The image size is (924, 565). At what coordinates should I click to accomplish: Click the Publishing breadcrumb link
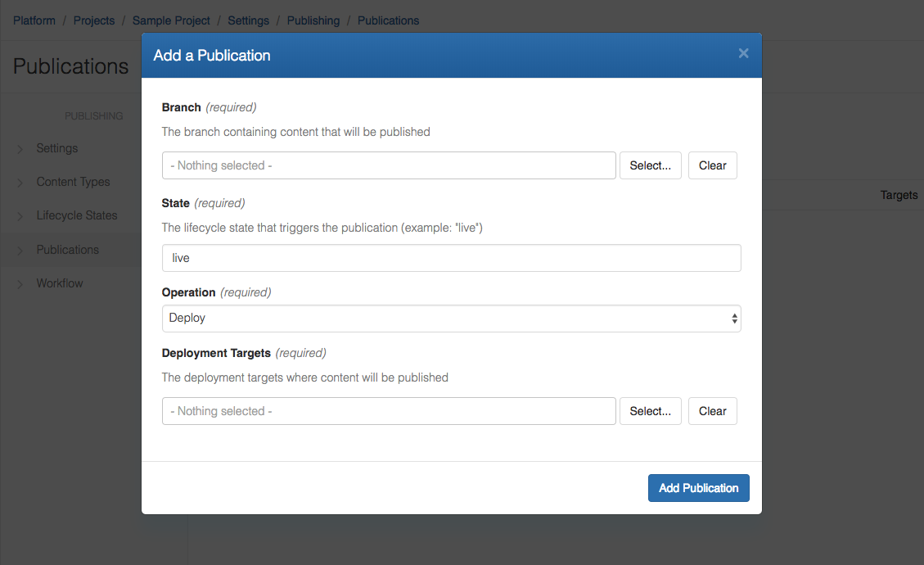click(313, 20)
